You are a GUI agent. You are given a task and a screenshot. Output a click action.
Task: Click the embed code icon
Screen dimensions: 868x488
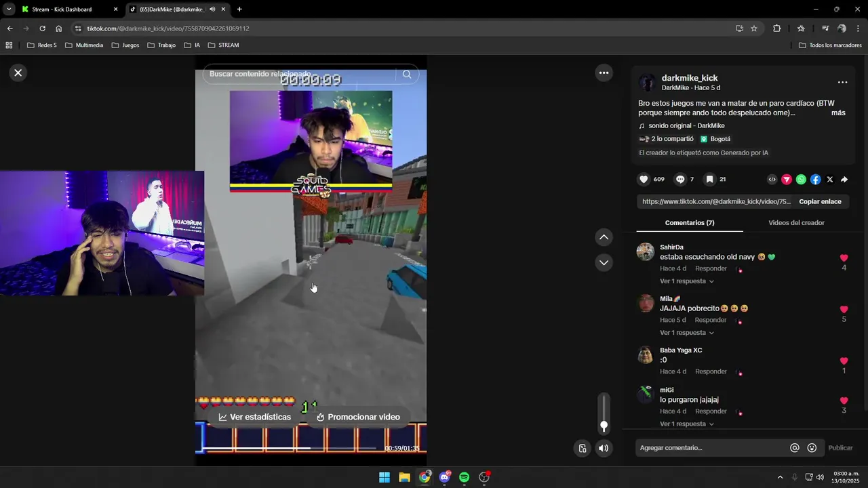click(772, 180)
